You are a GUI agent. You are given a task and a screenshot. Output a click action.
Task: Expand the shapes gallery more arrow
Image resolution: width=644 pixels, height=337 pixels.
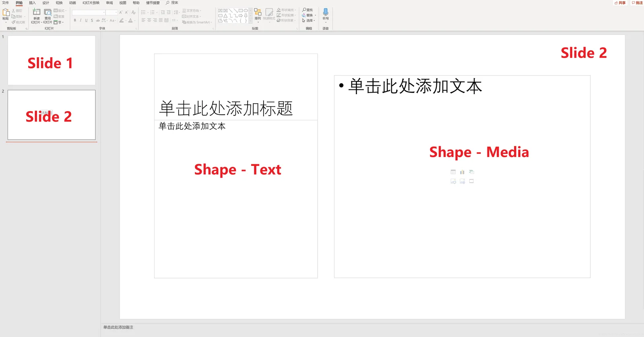pyautogui.click(x=250, y=21)
